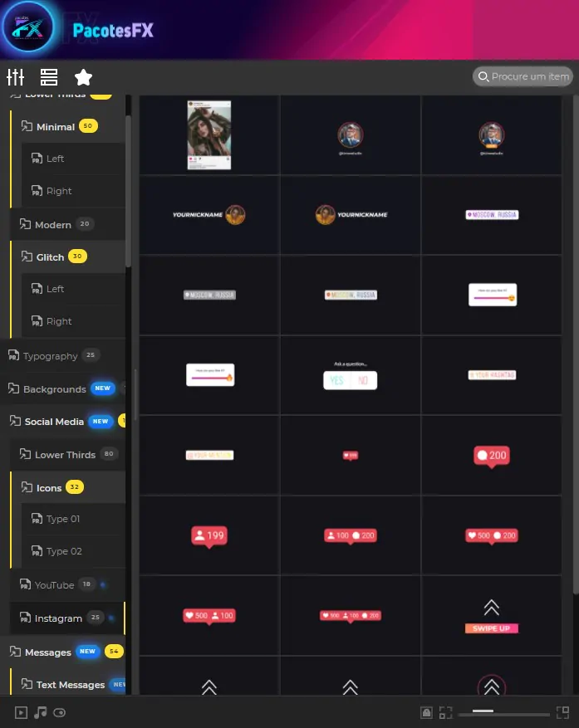Select the Type 01 icons subfolder
This screenshot has height=728, width=579.
pos(63,519)
